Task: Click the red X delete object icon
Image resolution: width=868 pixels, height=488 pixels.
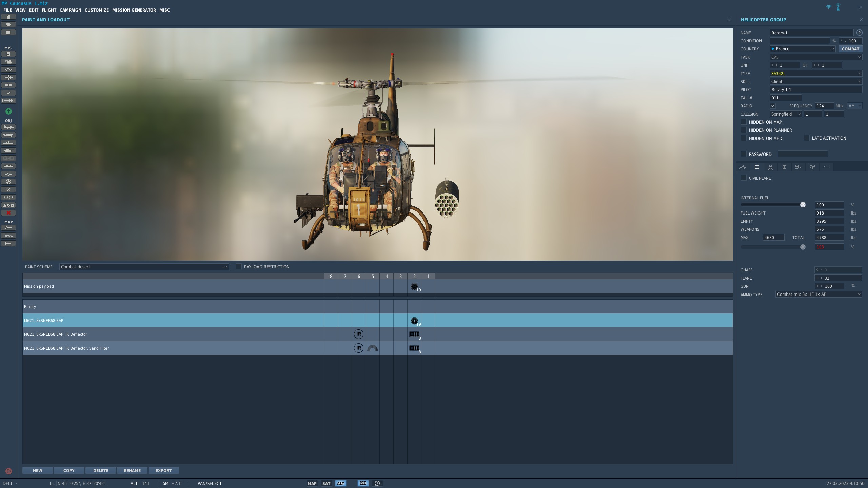Action: 8,213
